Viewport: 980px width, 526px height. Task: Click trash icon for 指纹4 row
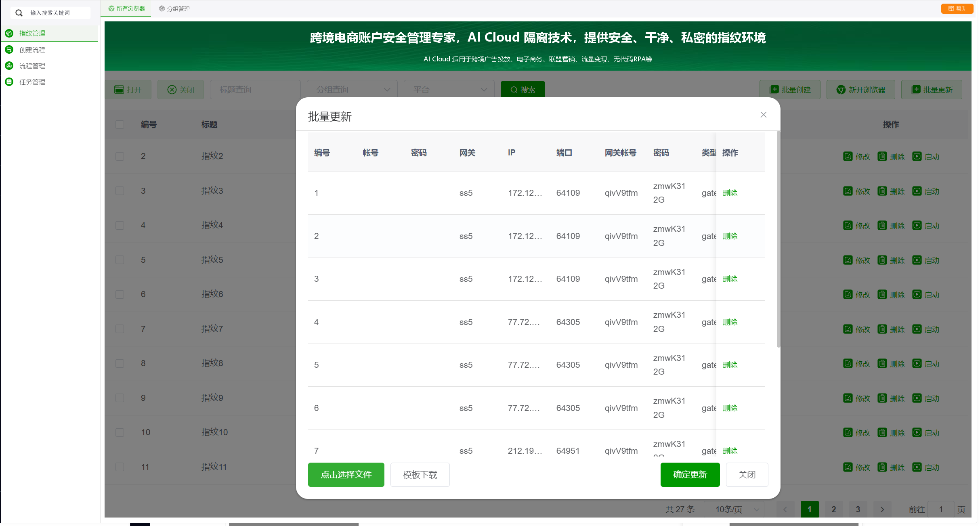[x=882, y=225]
